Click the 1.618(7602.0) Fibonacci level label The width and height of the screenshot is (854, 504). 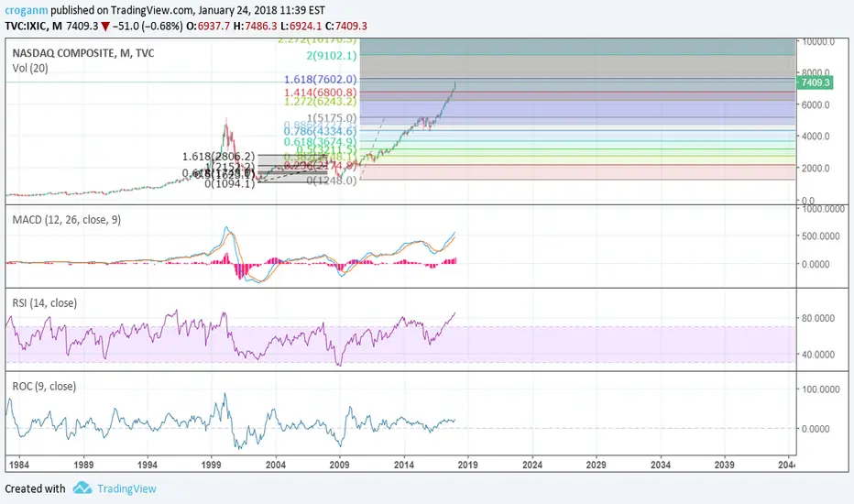(x=321, y=80)
